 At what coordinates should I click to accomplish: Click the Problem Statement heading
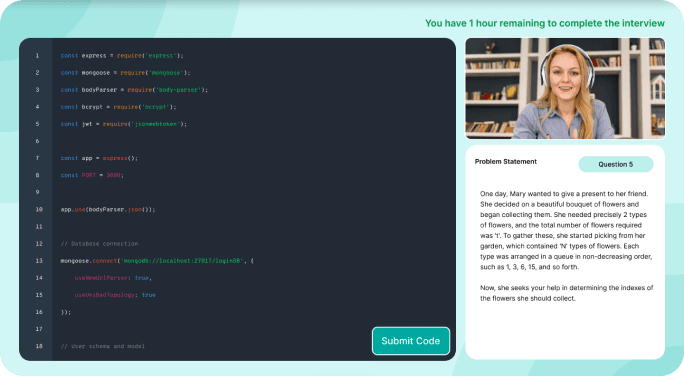[506, 161]
